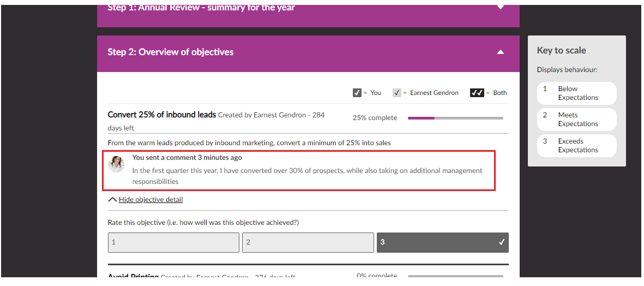Screen dimensions: 644x286
Task: Click the Hide objective detail link
Action: (x=151, y=200)
